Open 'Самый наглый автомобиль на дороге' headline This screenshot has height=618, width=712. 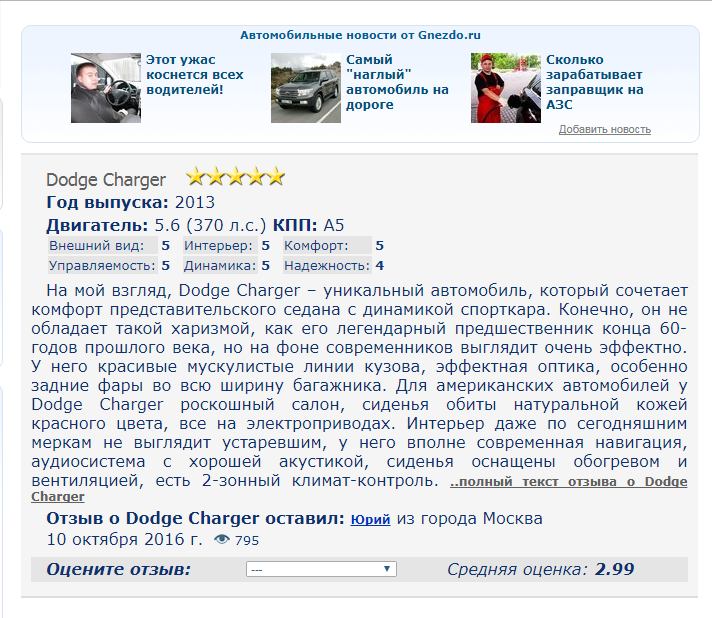click(397, 82)
